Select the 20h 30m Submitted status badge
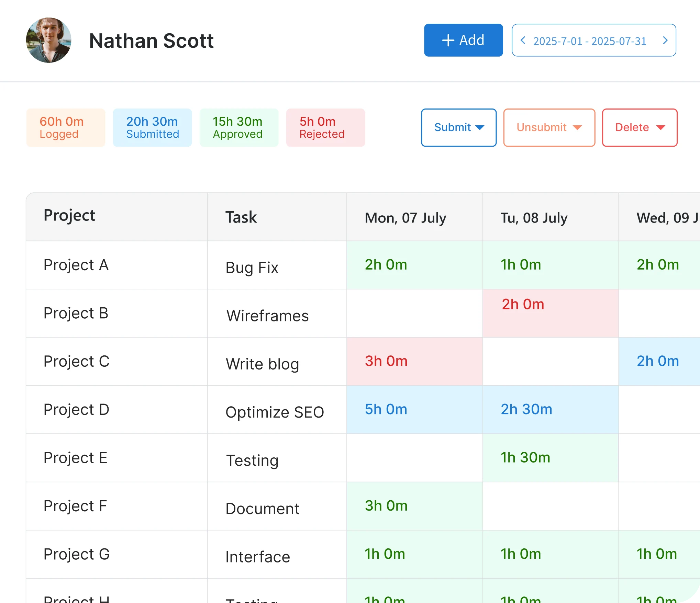700x603 pixels. 152,127
